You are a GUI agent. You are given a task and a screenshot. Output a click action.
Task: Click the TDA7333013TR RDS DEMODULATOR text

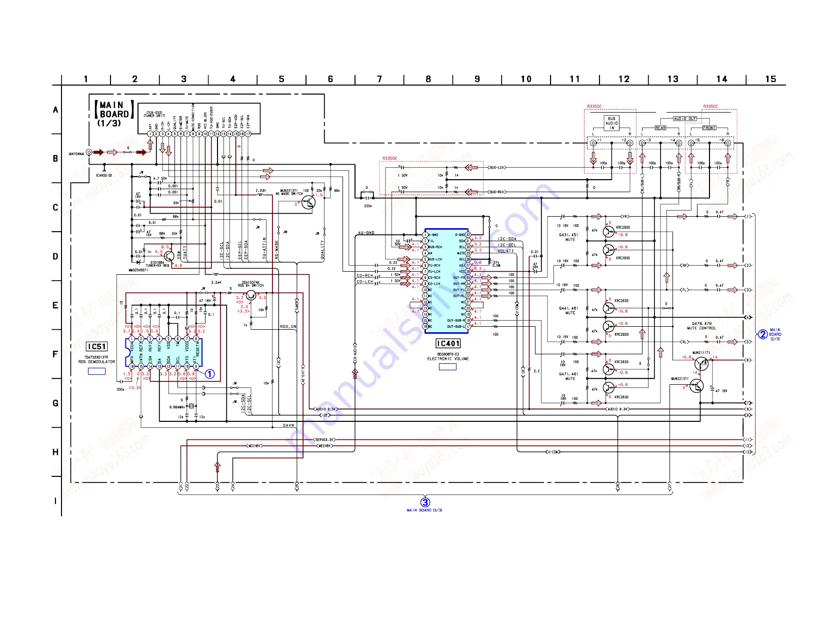pos(96,360)
